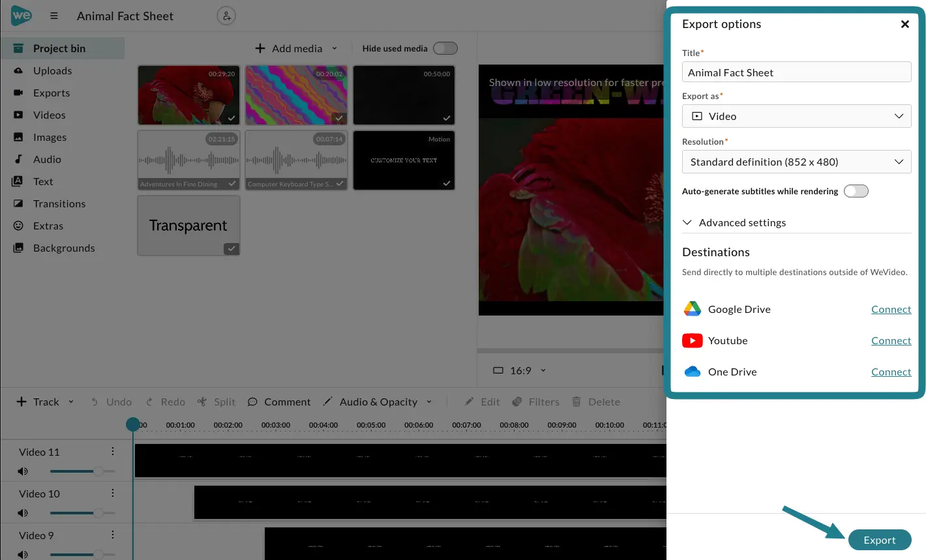This screenshot has width=926, height=560.
Task: Open Video 9 track options menu
Action: click(x=113, y=535)
